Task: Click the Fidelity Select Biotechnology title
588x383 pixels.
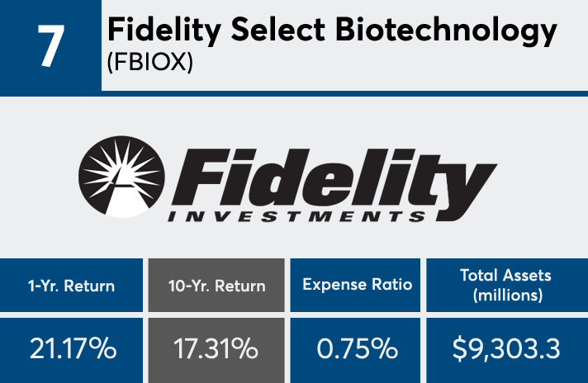Action: (332, 31)
